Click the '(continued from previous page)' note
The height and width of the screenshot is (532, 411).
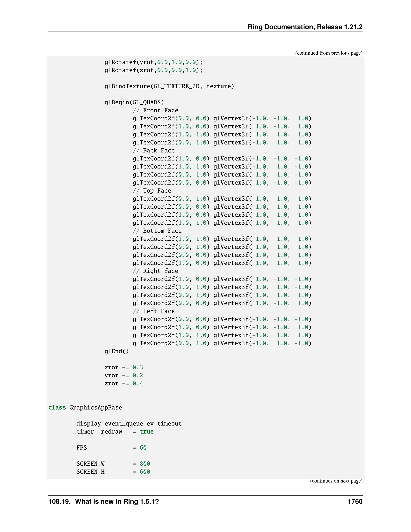click(329, 53)
